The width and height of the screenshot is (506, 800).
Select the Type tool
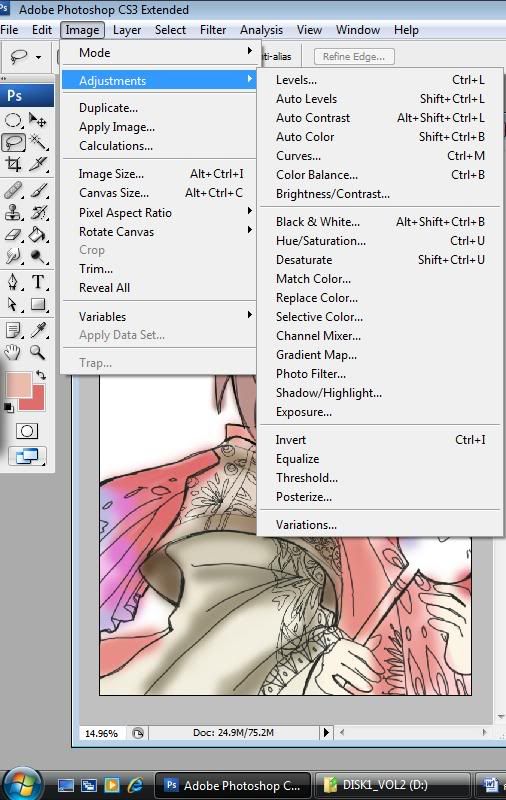tap(38, 282)
